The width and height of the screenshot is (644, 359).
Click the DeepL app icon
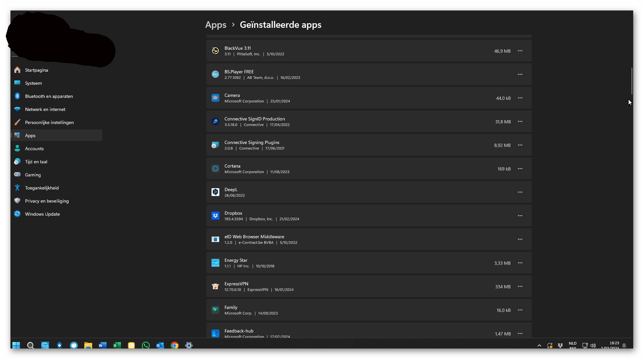click(x=215, y=192)
